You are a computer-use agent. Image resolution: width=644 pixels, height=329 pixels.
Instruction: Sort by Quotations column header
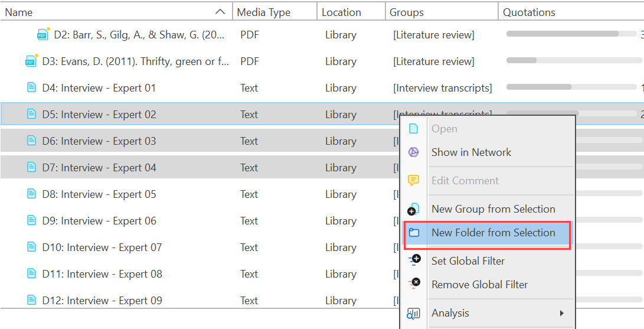[x=529, y=12]
